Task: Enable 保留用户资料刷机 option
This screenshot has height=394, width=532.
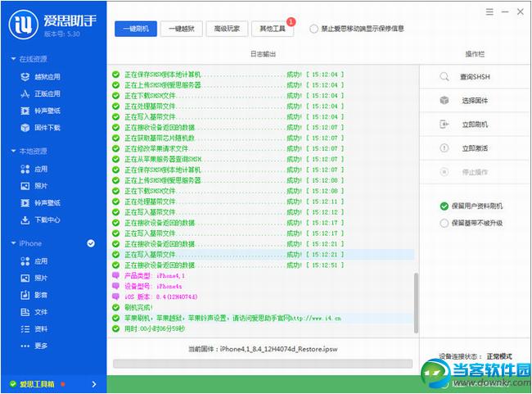Action: 444,206
